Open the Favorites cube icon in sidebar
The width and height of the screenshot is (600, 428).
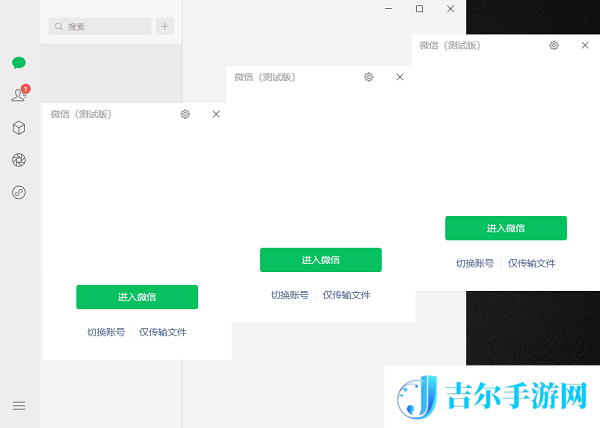(19, 128)
